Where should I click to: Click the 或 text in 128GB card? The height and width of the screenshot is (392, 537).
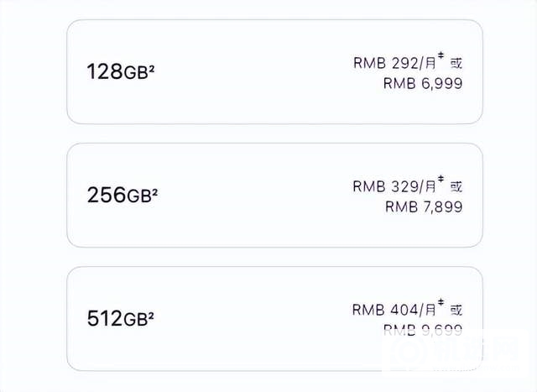coord(456,62)
